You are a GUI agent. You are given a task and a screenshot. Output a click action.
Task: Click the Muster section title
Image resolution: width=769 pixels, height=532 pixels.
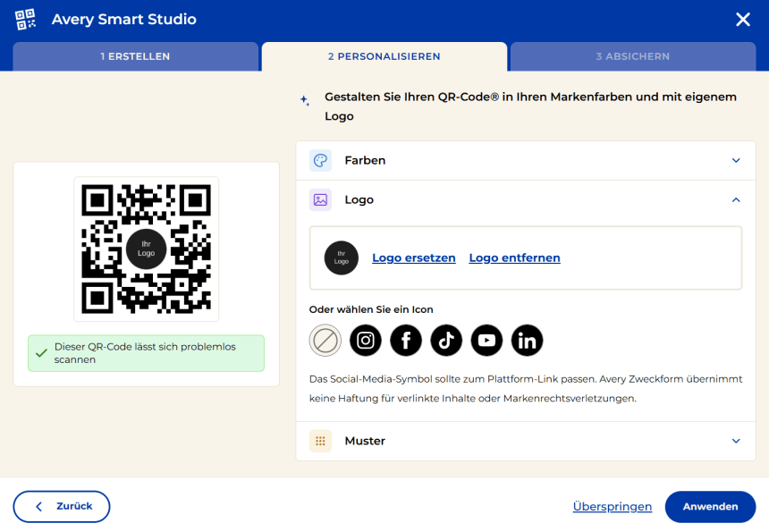(x=365, y=441)
